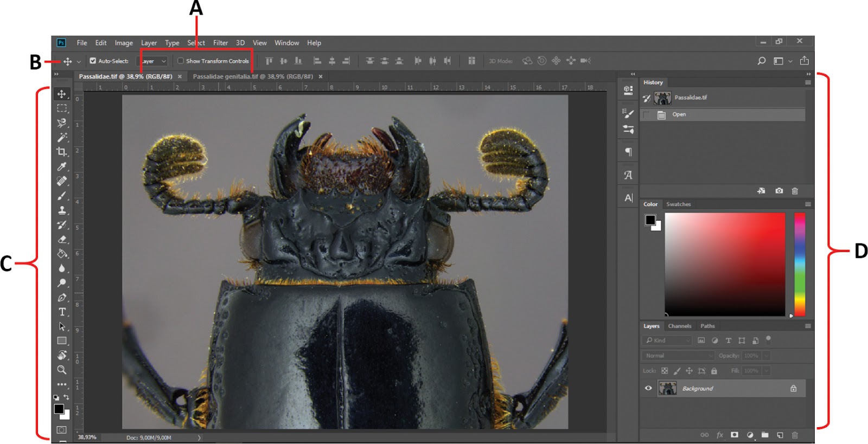
Task: Pick a hue on the rainbow slider
Action: coord(800,264)
